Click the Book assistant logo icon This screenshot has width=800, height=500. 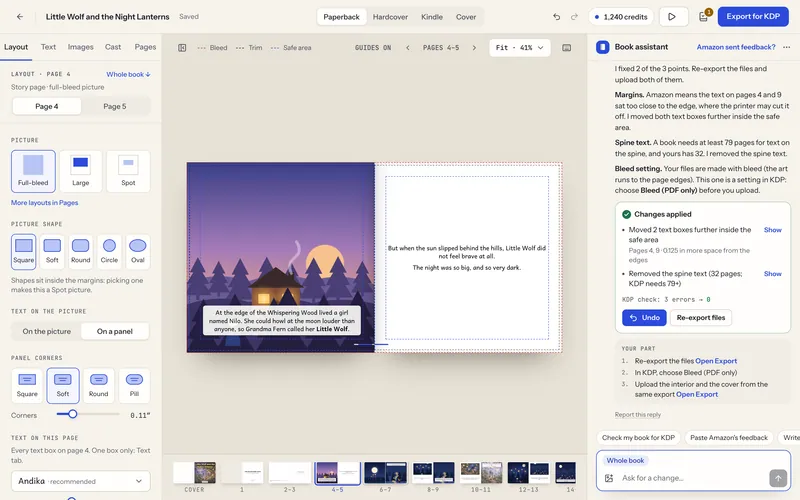(603, 47)
